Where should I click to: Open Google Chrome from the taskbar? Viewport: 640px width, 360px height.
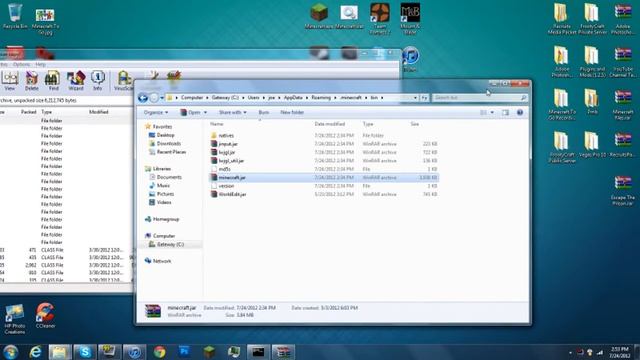click(160, 352)
